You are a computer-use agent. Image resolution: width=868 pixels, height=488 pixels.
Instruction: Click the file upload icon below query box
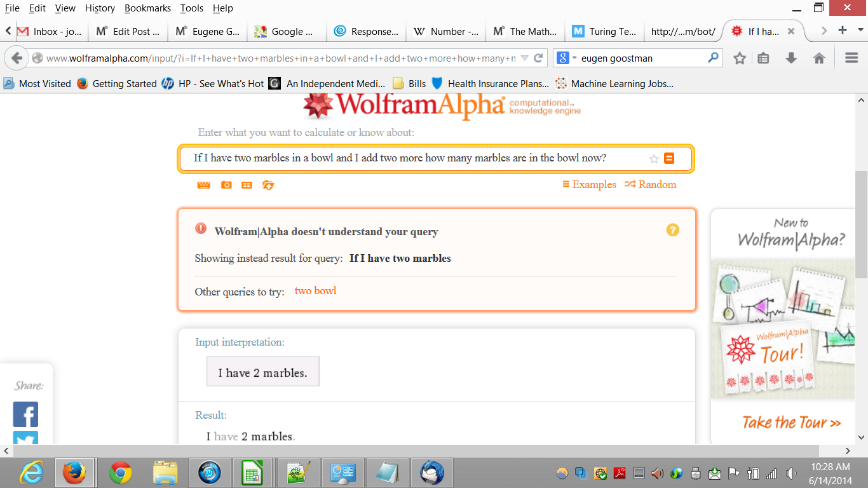(268, 185)
